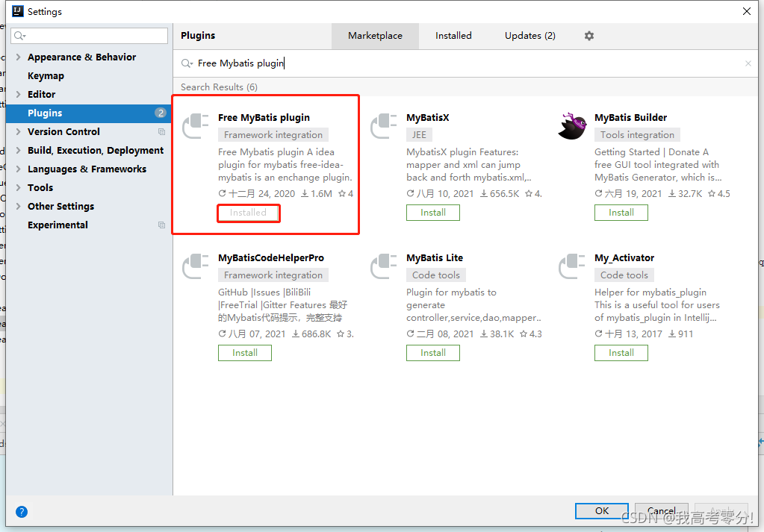Click Tools integration tag on MyBatis Builder
This screenshot has width=764, height=532.
(637, 135)
